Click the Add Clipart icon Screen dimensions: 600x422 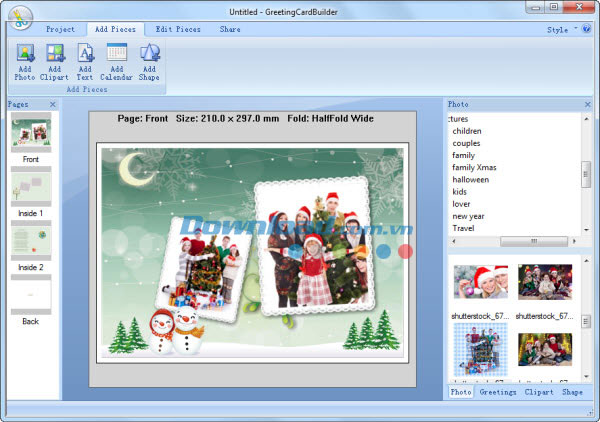pos(54,61)
